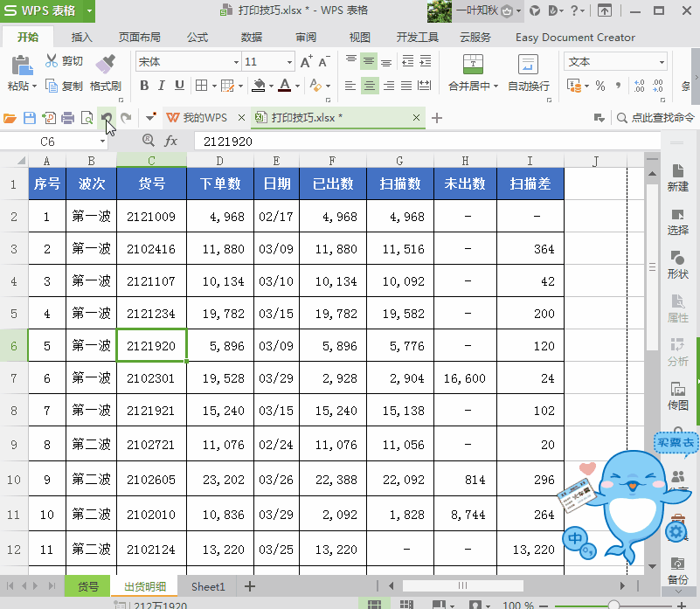The image size is (700, 609).
Task: Click the undo arrow
Action: (107, 118)
